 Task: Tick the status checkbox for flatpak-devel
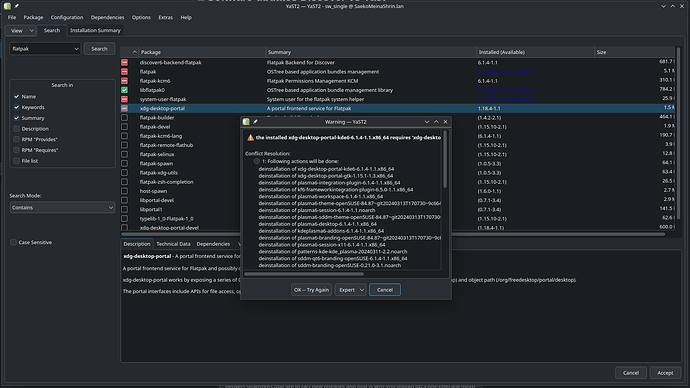coord(125,127)
